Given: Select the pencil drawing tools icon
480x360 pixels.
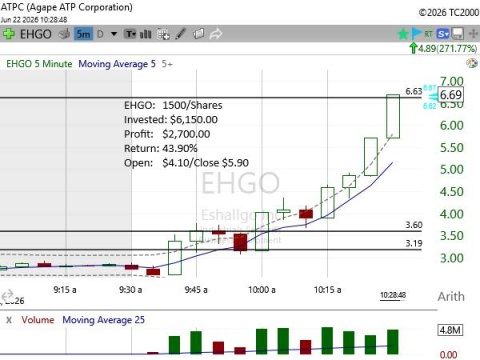Looking at the screenshot, I should tap(180, 34).
